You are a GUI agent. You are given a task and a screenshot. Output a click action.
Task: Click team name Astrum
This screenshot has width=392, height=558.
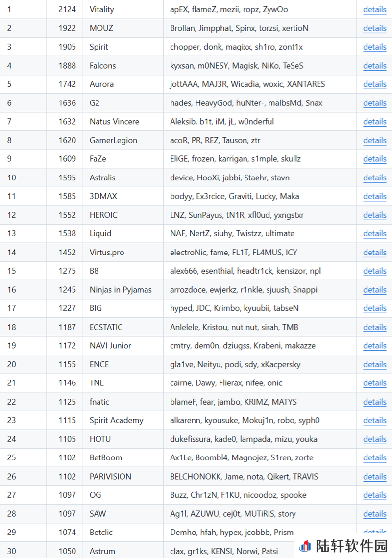102,552
